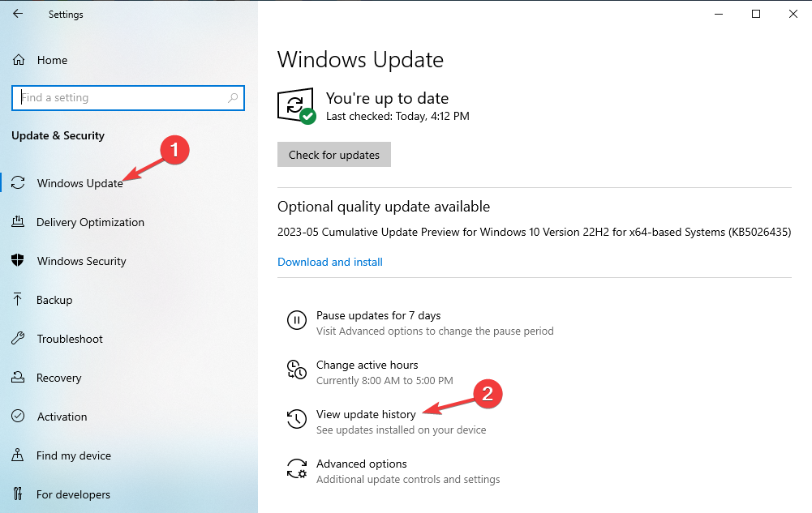Click the pause icon beside Pause updates
The width and height of the screenshot is (812, 513).
coord(297,320)
